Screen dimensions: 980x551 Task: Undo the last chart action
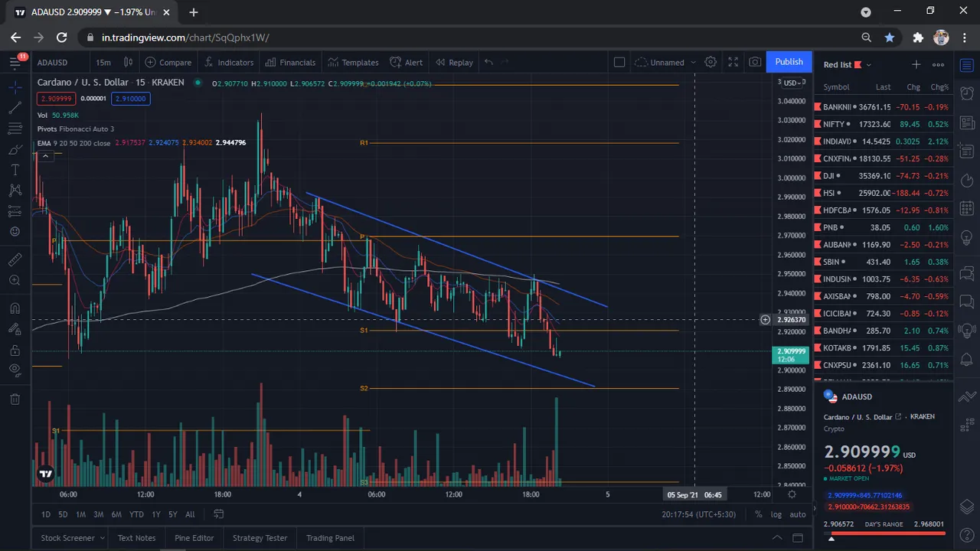click(488, 62)
